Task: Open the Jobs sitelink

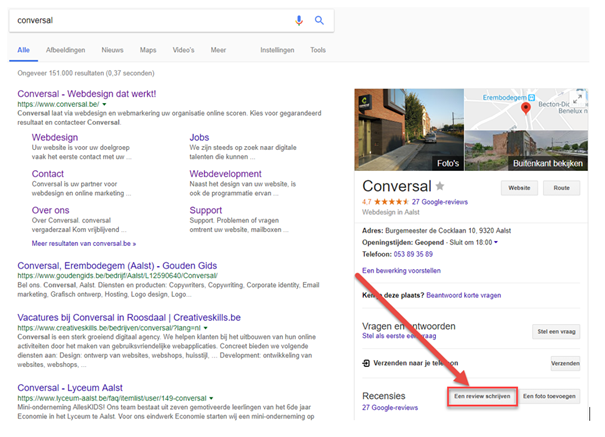Action: click(x=199, y=137)
